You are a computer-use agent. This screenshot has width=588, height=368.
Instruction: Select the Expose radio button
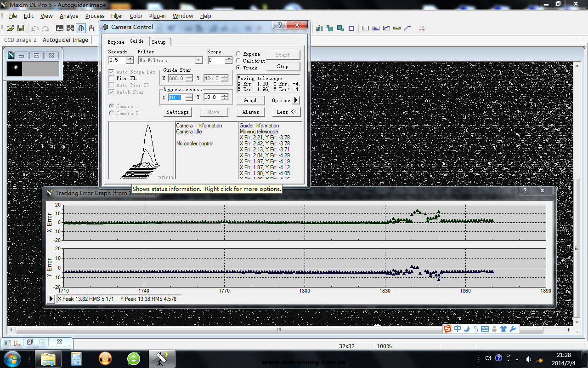(x=238, y=54)
